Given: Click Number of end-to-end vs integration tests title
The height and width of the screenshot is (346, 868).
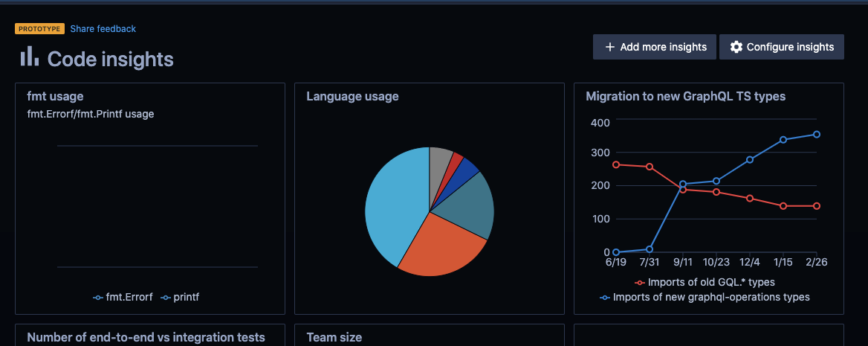Looking at the screenshot, I should [x=146, y=337].
